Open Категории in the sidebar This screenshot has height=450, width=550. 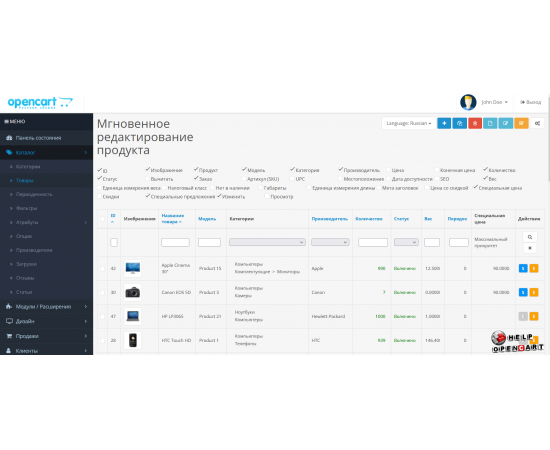28,166
